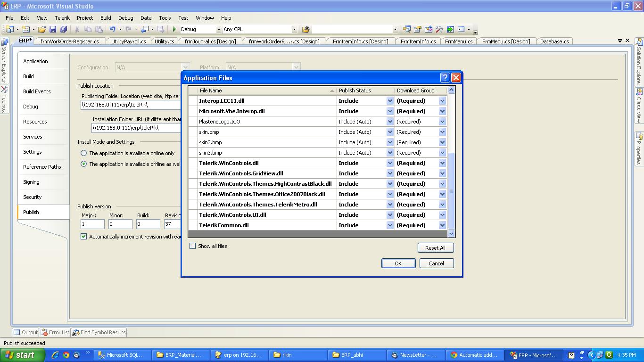This screenshot has width=644, height=362.
Task: Click the Find in Files toolbar icon
Action: 305,29
